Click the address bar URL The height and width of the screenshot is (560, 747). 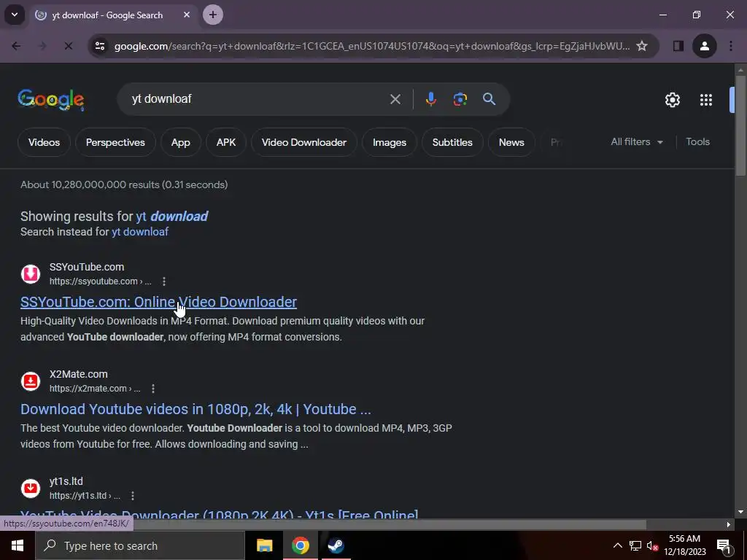coord(371,46)
